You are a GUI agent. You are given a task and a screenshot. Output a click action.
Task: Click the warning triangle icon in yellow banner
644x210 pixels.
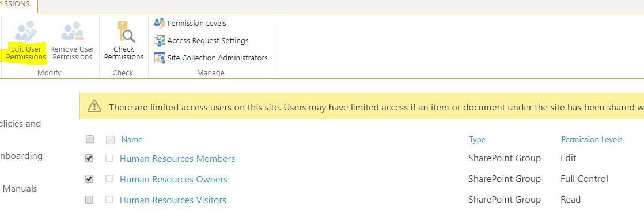pyautogui.click(x=94, y=106)
